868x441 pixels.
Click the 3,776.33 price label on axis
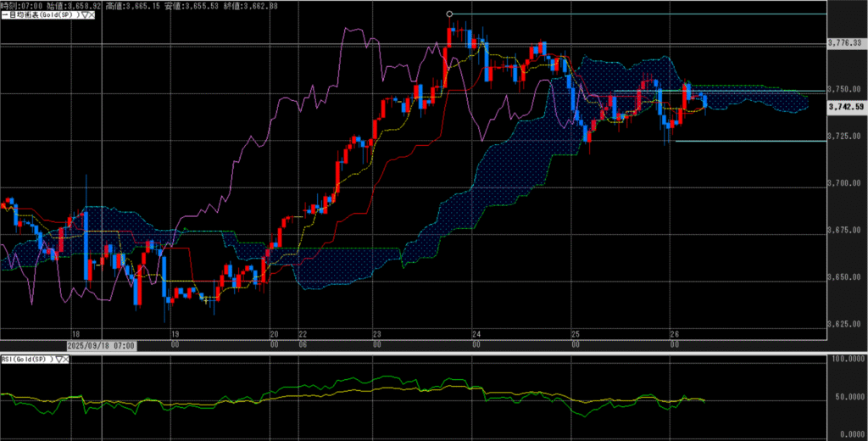pos(844,42)
